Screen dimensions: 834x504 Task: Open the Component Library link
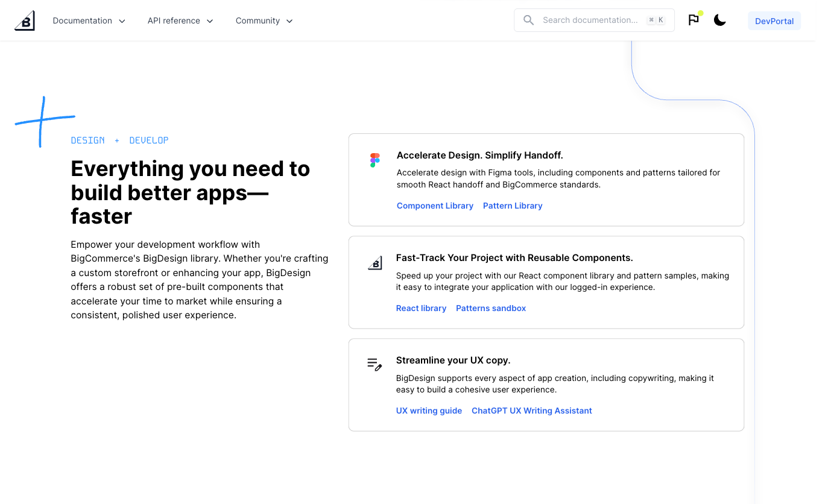point(435,206)
